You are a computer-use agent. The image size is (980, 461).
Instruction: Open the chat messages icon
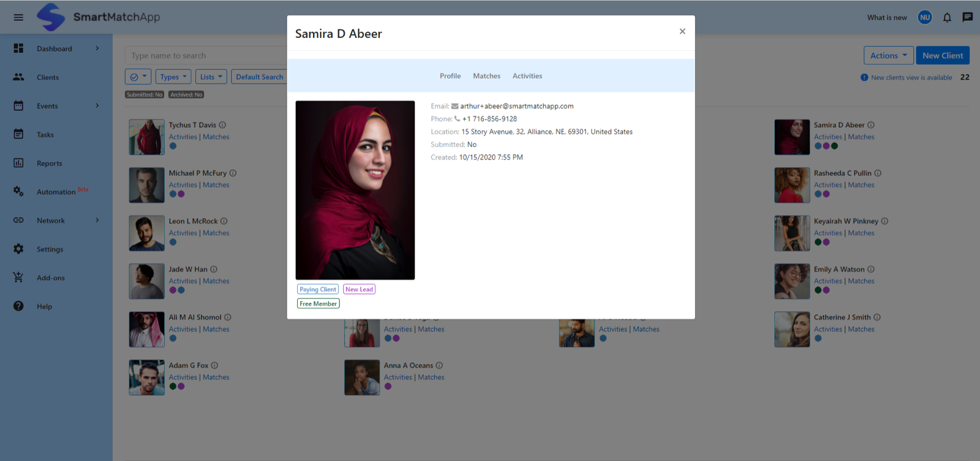coord(968,17)
